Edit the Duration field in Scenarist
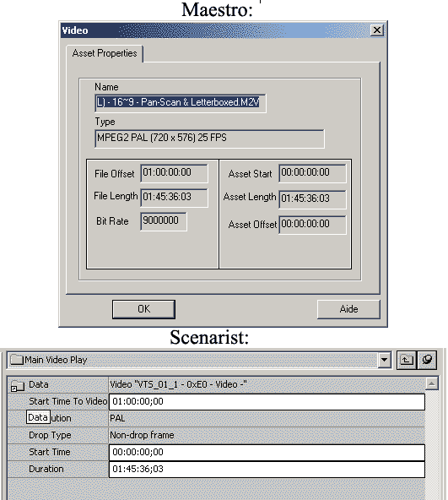The image size is (448, 500). (267, 469)
